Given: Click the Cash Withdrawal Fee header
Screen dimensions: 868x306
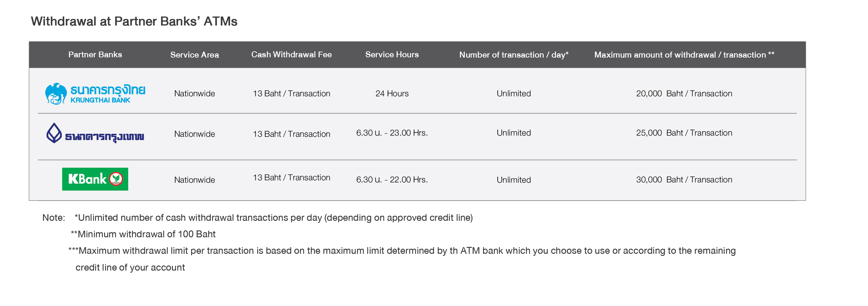Looking at the screenshot, I should 291,55.
